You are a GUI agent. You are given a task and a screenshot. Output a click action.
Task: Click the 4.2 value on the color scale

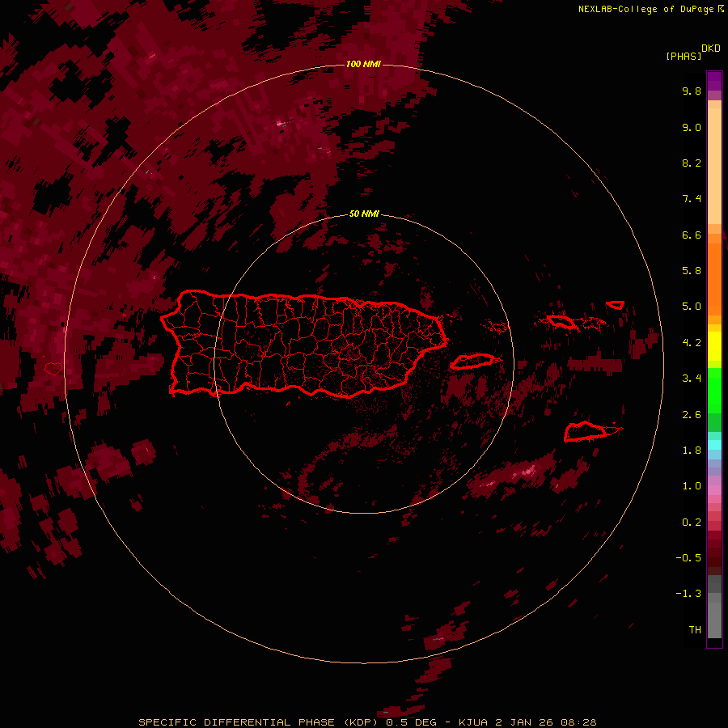tap(692, 343)
